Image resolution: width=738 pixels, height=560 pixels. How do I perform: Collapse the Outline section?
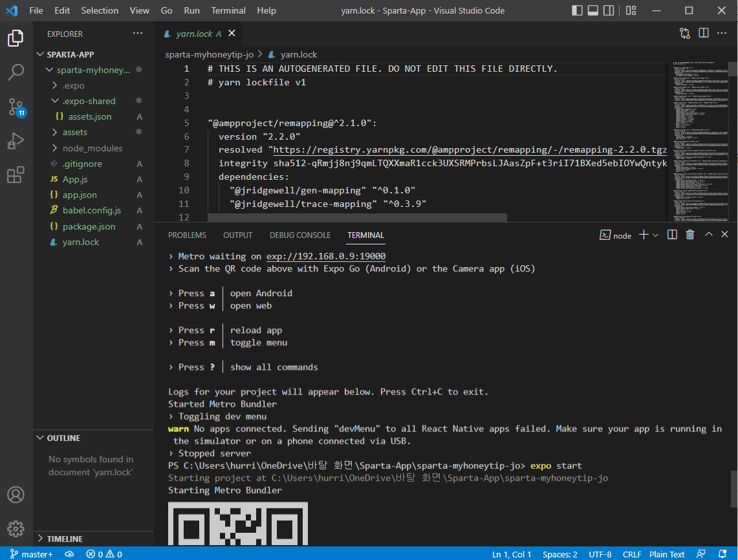click(x=94, y=438)
